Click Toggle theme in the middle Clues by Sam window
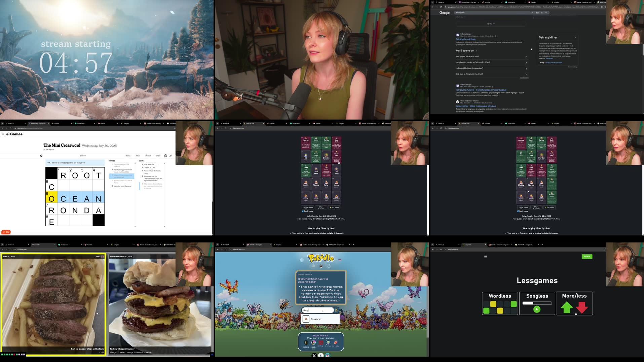644x362 pixels. click(x=308, y=207)
